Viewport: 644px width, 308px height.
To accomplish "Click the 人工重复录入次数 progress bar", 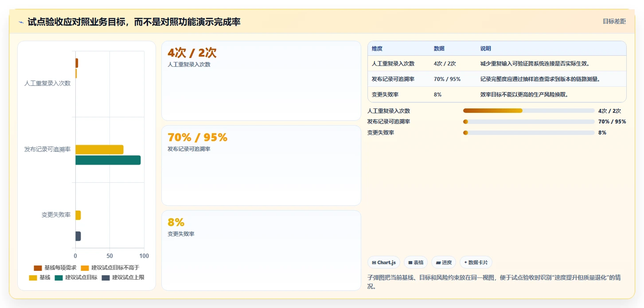I will point(529,111).
